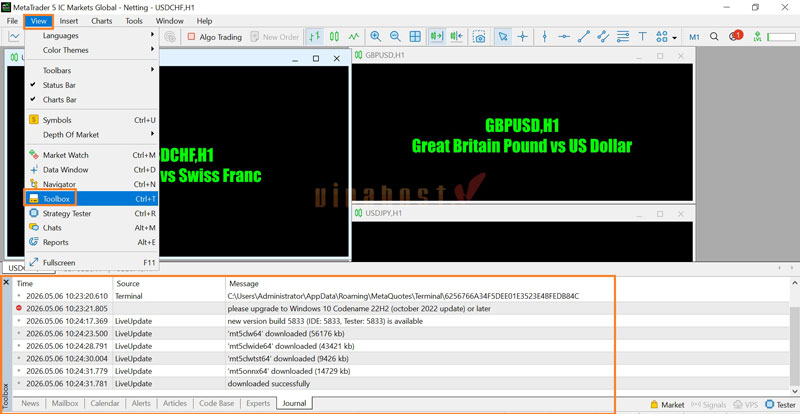Open Reports from View menu
Screen dimensions: 800x414
[92, 242]
